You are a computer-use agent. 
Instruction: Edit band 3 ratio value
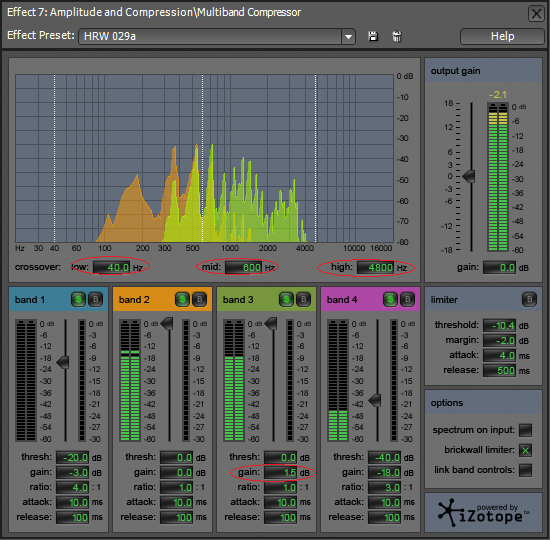click(281, 487)
